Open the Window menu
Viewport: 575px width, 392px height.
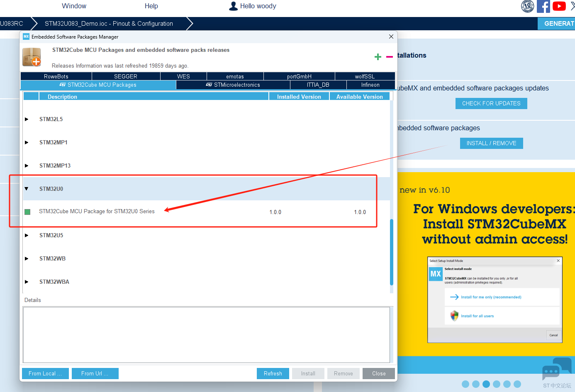pyautogui.click(x=74, y=6)
